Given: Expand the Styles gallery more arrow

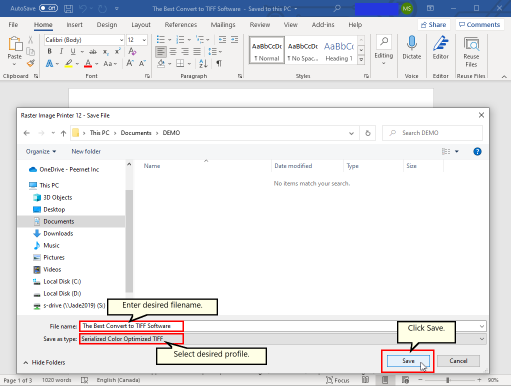Looking at the screenshot, I should click(x=361, y=60).
